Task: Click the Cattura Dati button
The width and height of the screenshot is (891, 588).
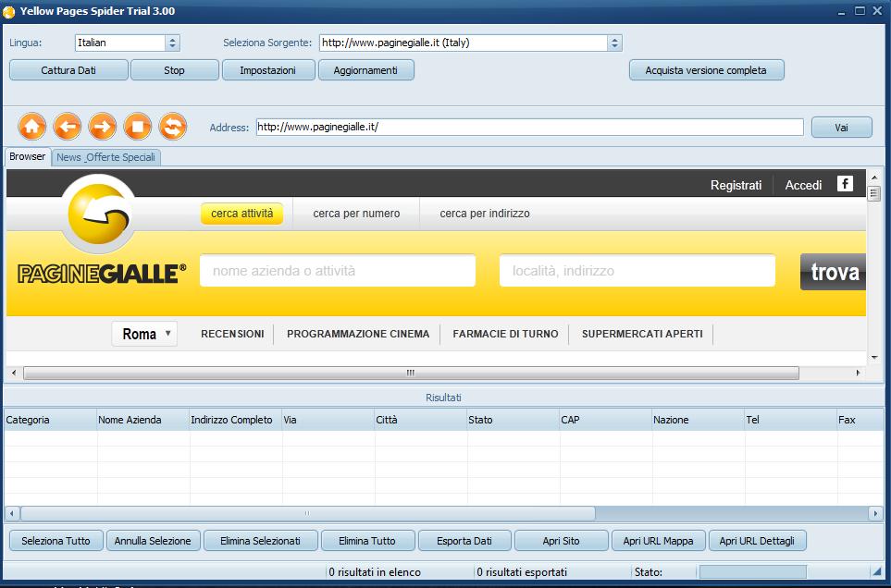Action: (68, 70)
